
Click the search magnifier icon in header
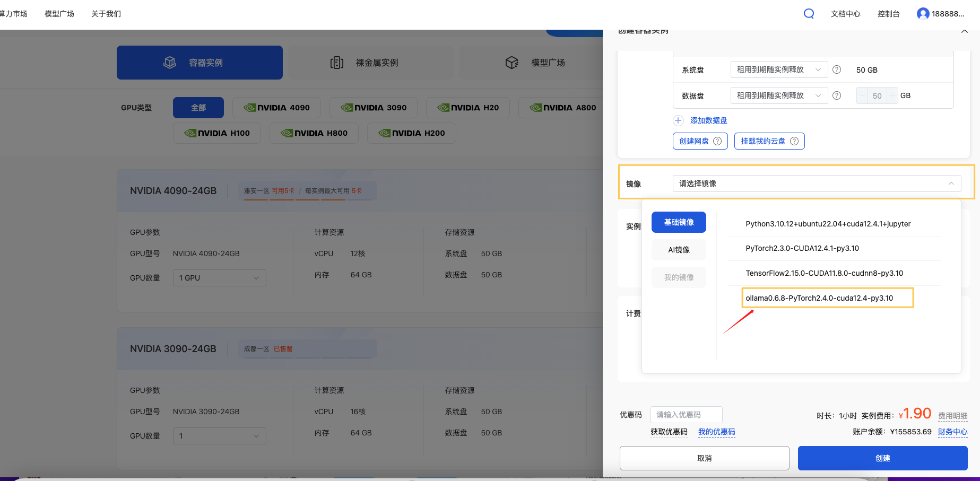click(x=809, y=14)
